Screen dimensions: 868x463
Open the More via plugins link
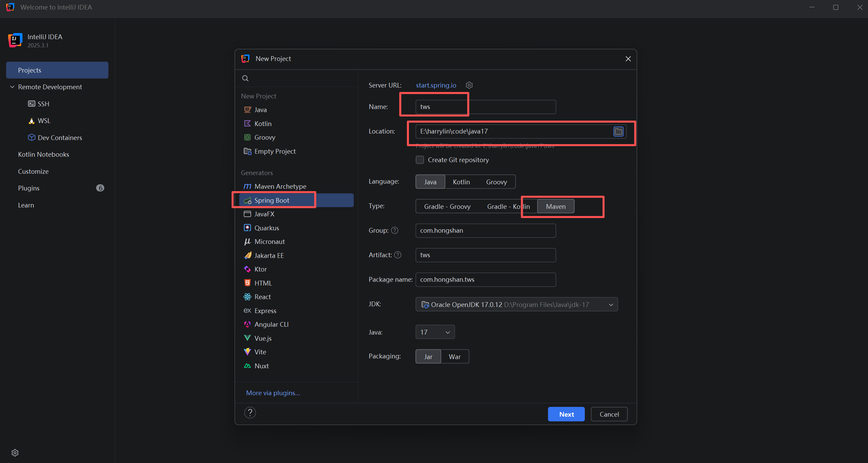[273, 393]
